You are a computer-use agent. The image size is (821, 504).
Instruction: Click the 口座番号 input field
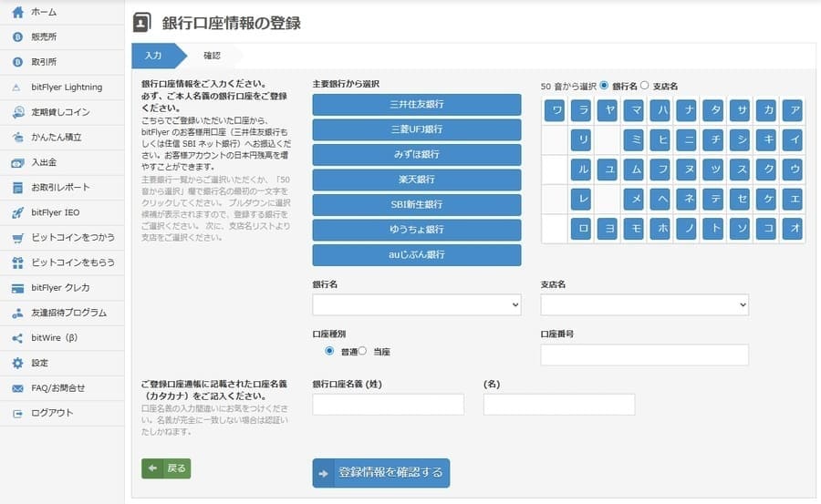click(645, 355)
